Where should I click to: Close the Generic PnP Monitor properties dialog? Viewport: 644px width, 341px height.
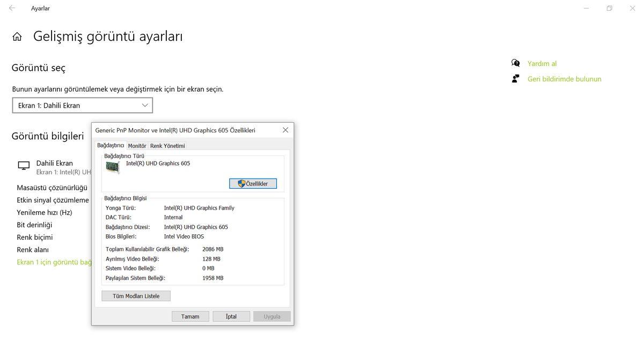pyautogui.click(x=285, y=130)
